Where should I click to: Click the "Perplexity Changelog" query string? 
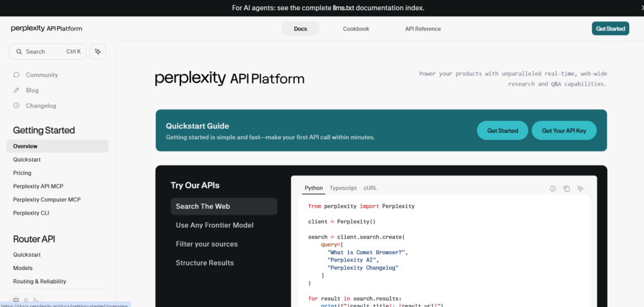click(x=363, y=267)
